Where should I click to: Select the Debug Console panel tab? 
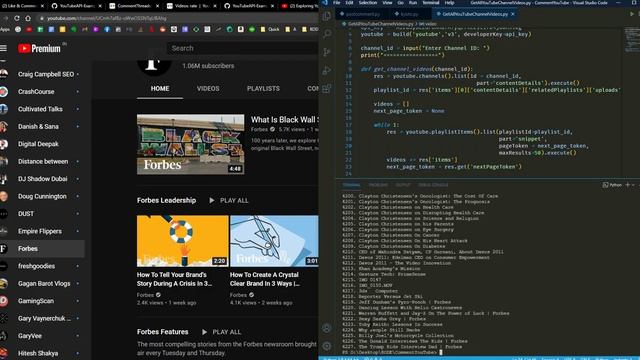(x=433, y=185)
